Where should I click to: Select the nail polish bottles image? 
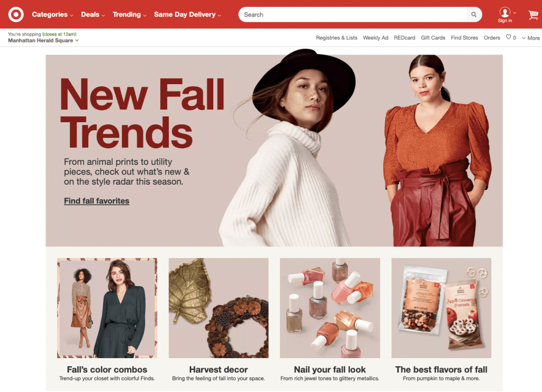tap(330, 308)
